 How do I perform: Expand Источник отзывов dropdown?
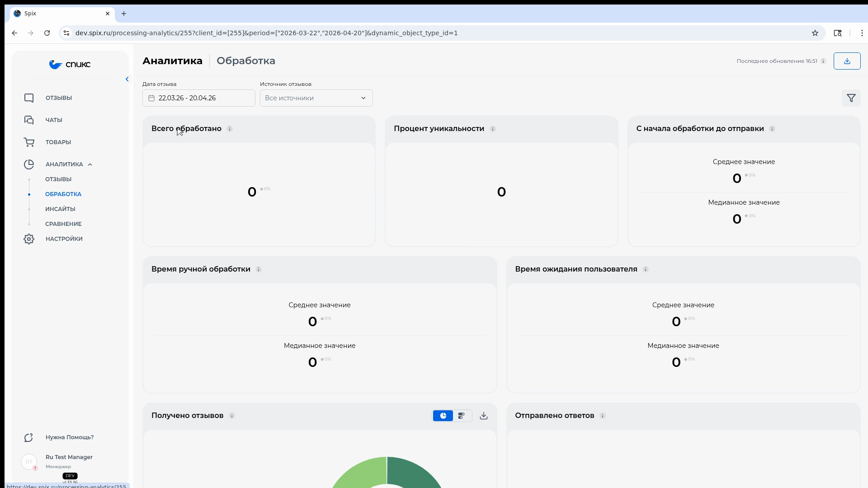click(x=316, y=98)
